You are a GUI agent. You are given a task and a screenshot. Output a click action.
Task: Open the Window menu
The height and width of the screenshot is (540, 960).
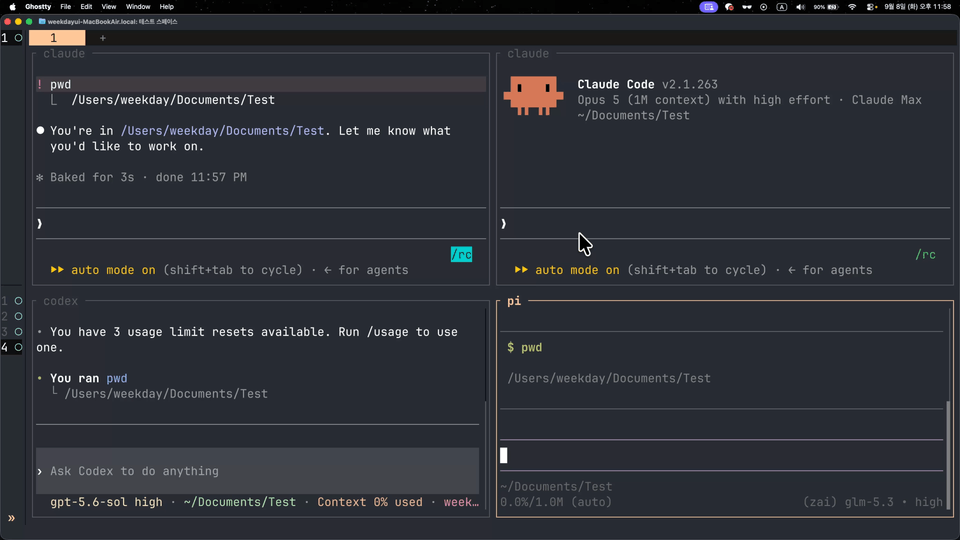138,7
